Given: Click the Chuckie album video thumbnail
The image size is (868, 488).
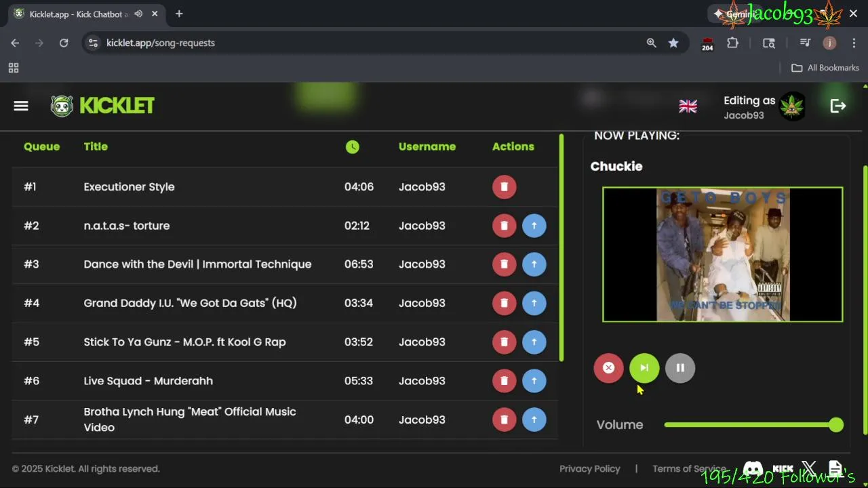Looking at the screenshot, I should coord(723,254).
